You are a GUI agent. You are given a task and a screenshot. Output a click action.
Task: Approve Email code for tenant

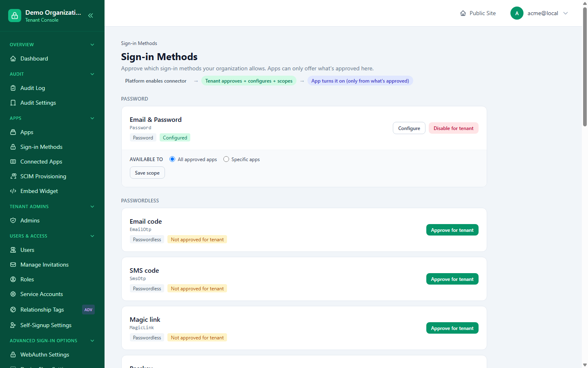tap(452, 230)
